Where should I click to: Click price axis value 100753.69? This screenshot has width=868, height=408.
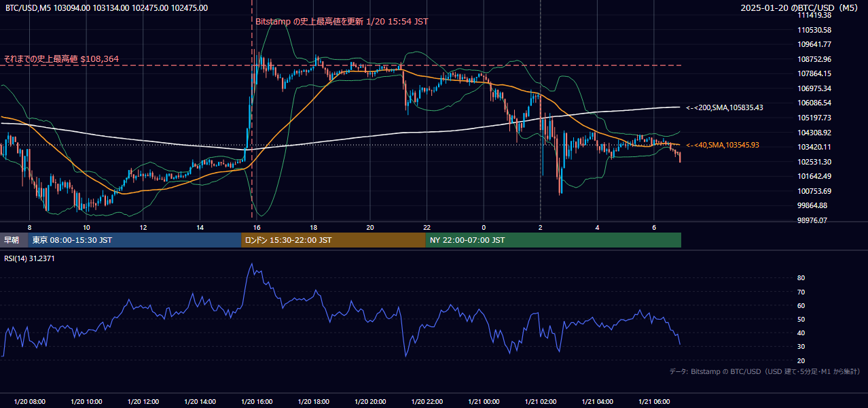[815, 191]
